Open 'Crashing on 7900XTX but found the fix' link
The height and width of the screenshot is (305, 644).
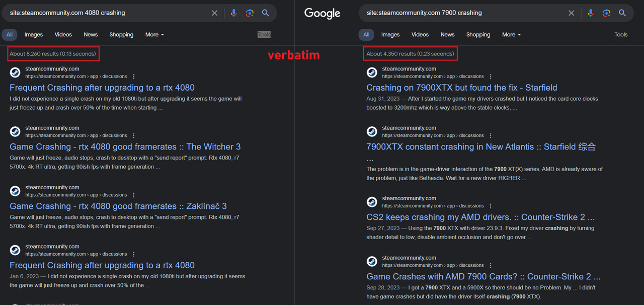coord(462,88)
